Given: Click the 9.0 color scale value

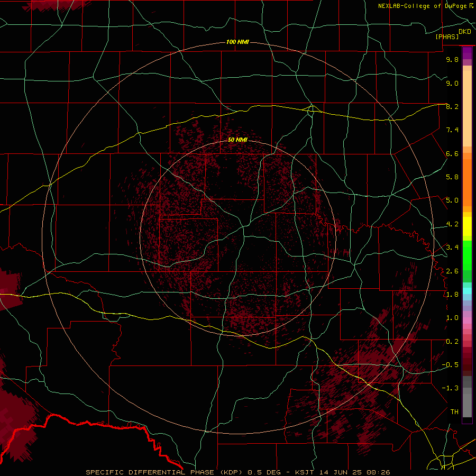Looking at the screenshot, I should click(x=452, y=83).
